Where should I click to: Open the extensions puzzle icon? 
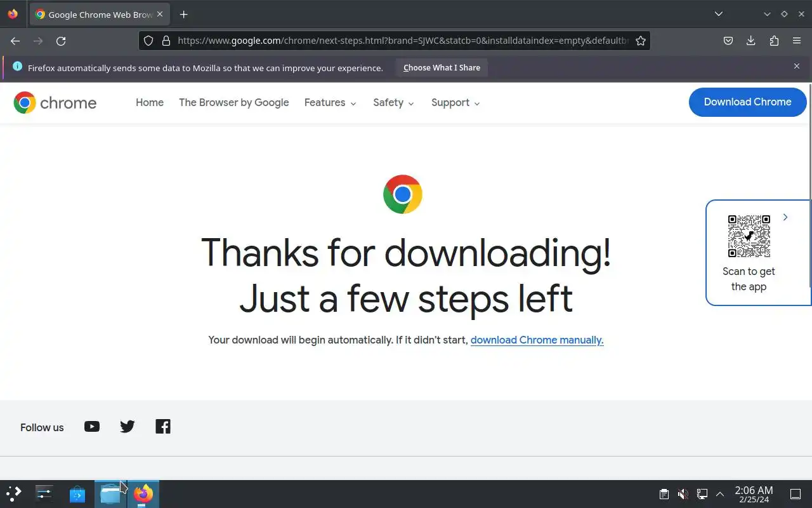(x=774, y=41)
